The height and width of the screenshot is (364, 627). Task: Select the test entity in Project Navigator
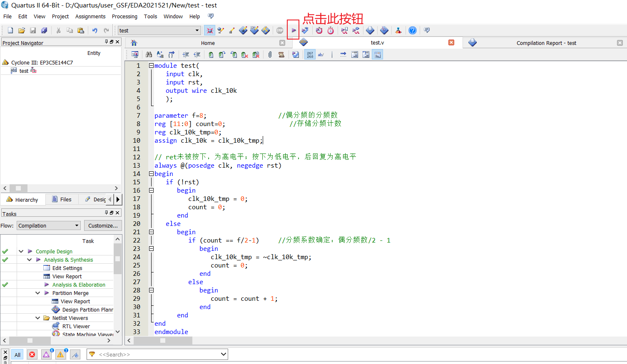point(24,71)
